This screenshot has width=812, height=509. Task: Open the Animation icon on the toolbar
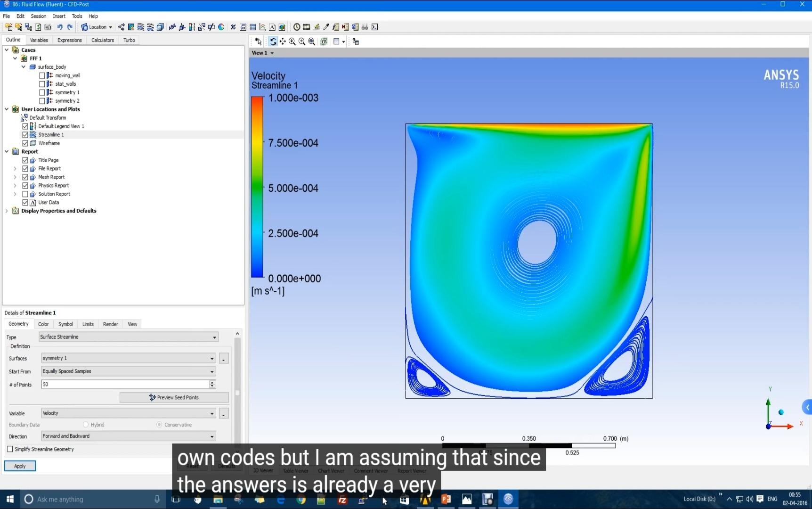pyautogui.click(x=307, y=27)
